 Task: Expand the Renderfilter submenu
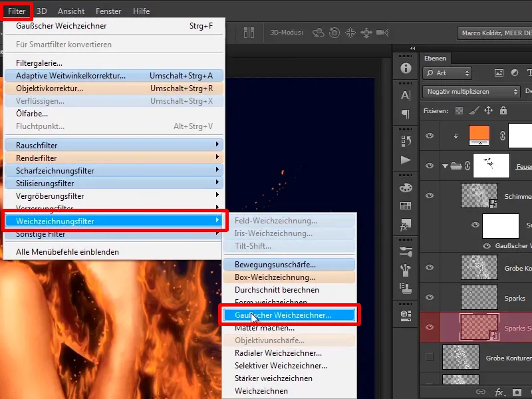[x=114, y=158]
